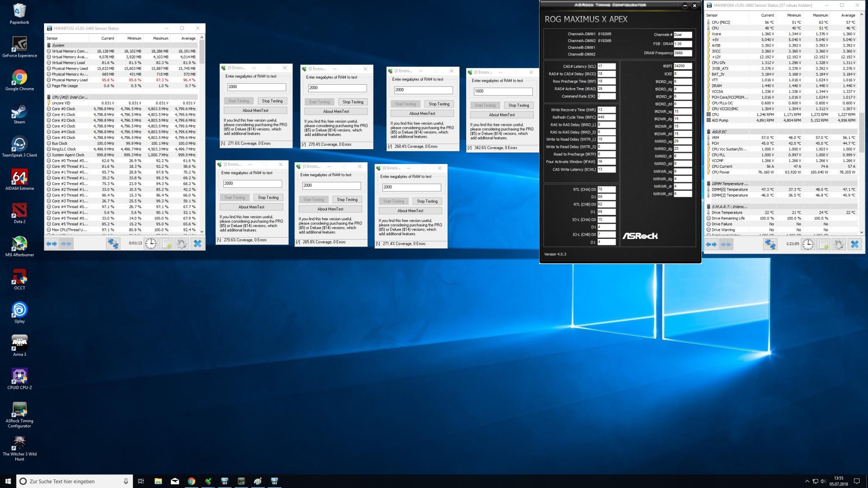Click microphone icon in taskbar search box
Viewport: 868px width, 488px height.
(x=126, y=481)
